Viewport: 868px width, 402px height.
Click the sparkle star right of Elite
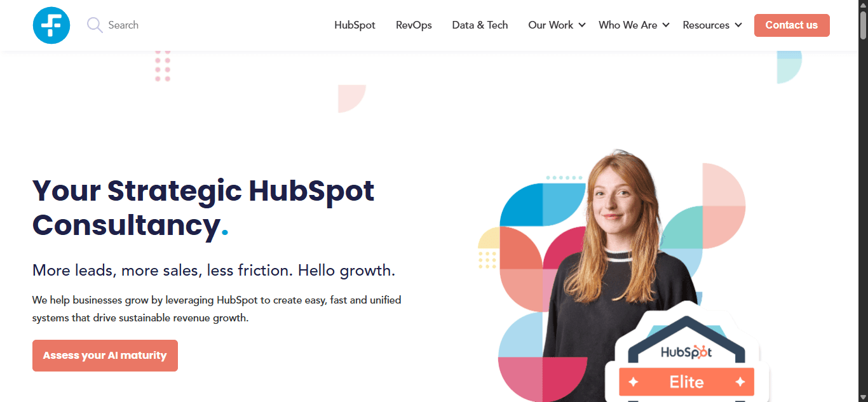(x=740, y=382)
